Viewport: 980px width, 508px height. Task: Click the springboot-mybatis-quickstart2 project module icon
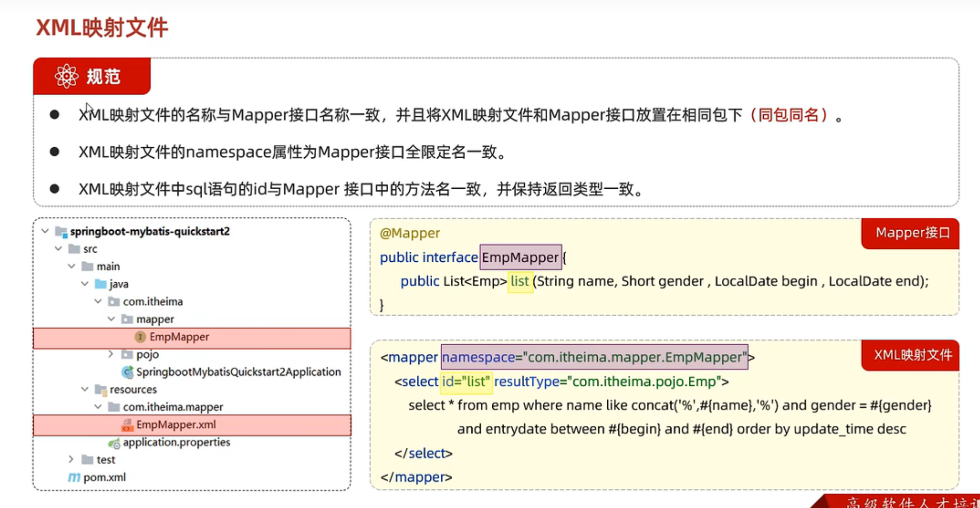click(61, 232)
